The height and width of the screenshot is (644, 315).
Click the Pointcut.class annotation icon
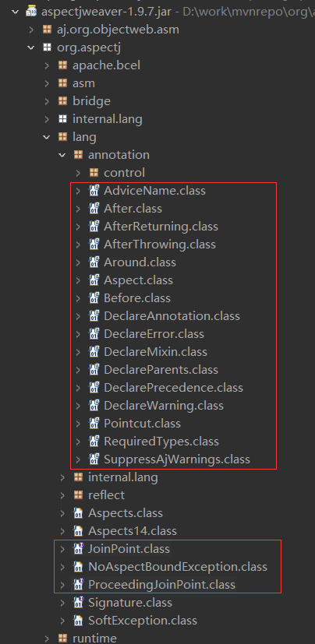click(94, 423)
